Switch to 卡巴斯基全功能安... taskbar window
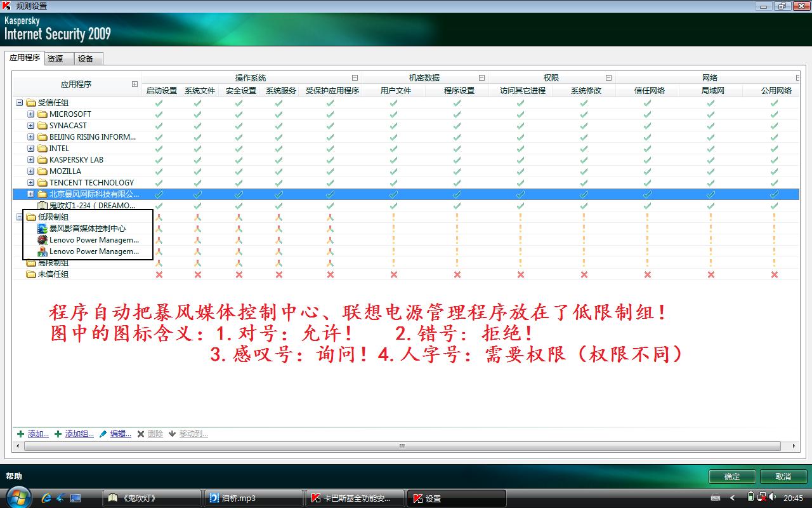This screenshot has height=508, width=812. click(x=357, y=498)
